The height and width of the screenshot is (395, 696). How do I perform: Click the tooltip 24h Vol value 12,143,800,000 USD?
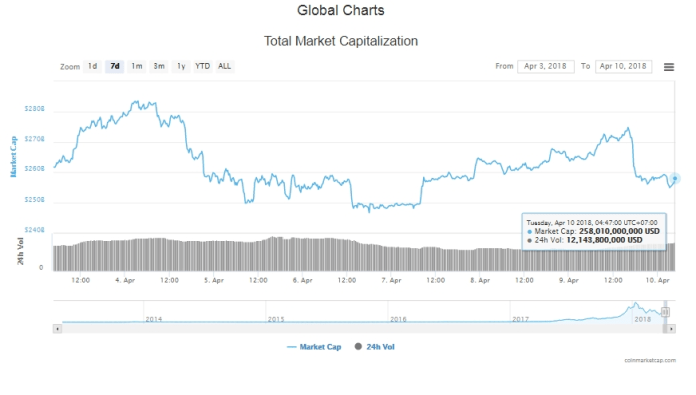point(604,240)
